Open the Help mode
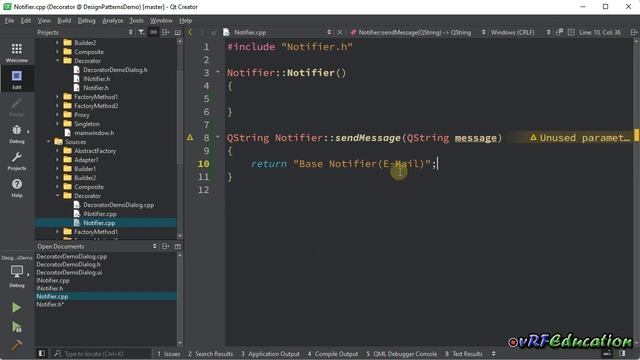Screen dimensions: 640x360 coord(17,188)
